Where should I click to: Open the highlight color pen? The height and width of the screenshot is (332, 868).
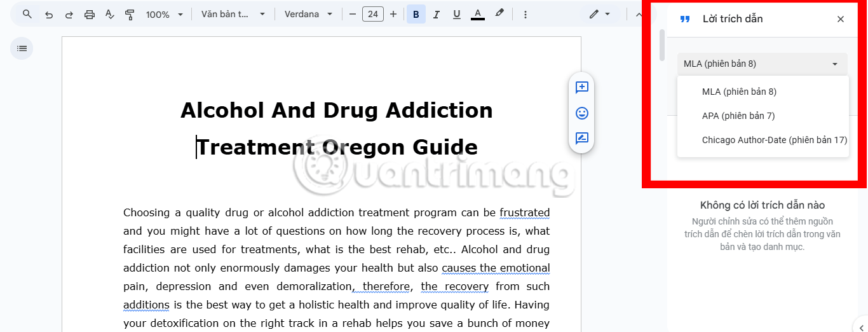click(499, 14)
